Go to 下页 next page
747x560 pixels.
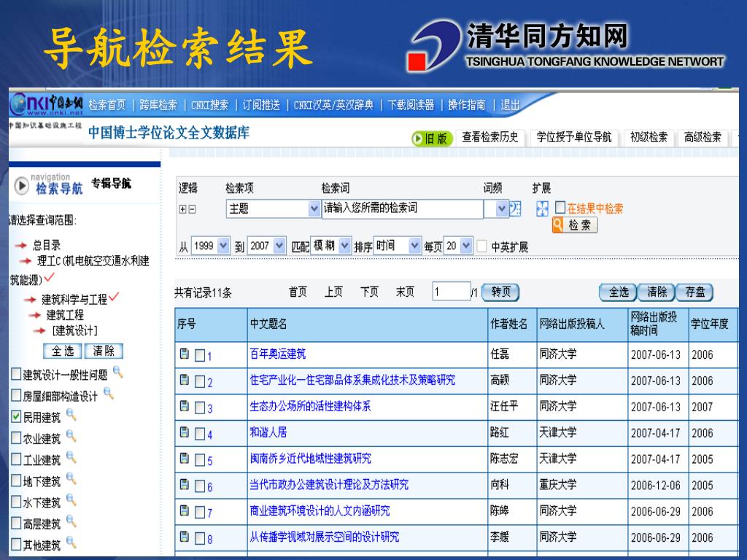pos(369,292)
